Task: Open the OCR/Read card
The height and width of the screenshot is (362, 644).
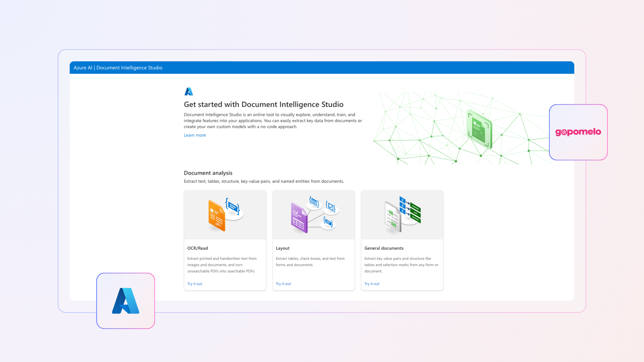Action: [225, 240]
